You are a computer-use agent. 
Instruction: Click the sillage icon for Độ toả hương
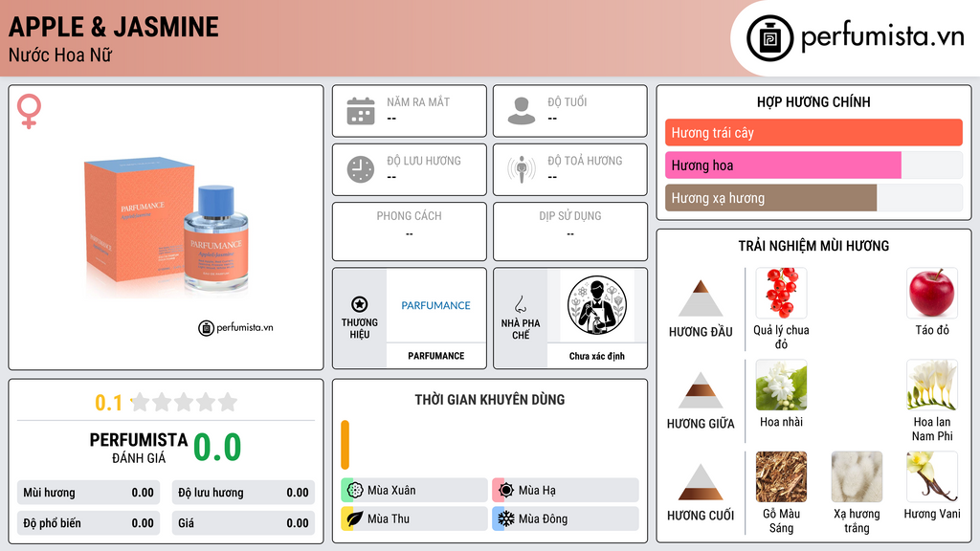(522, 169)
